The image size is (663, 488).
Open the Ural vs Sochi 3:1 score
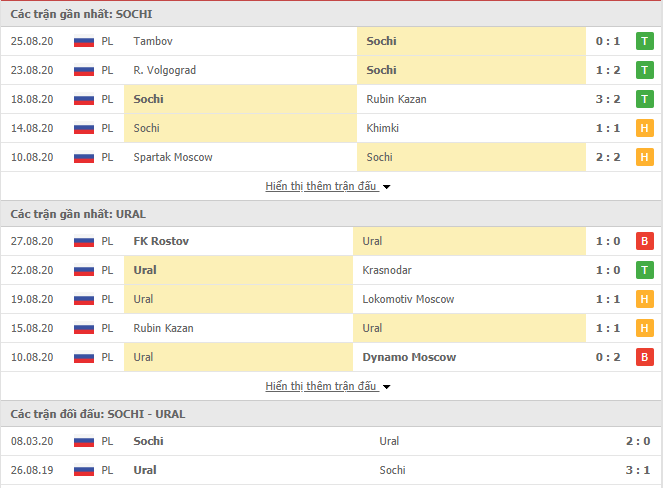click(638, 470)
